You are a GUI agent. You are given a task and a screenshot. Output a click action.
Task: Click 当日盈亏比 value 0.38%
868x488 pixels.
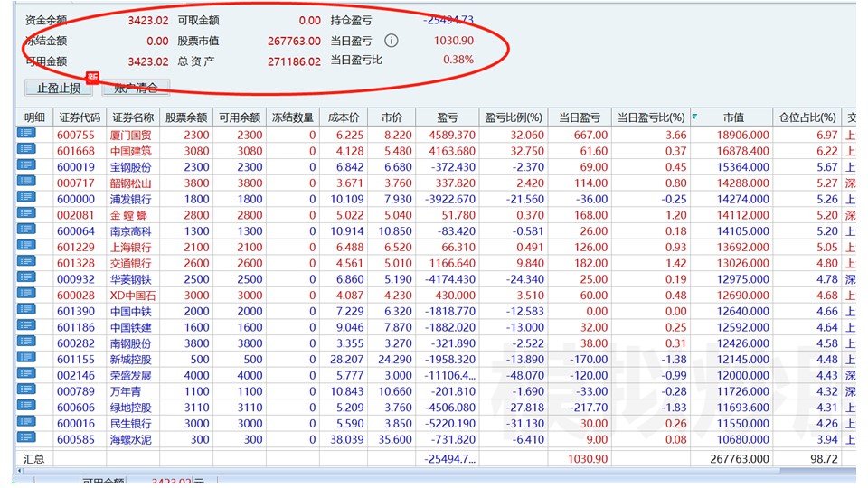tap(458, 60)
